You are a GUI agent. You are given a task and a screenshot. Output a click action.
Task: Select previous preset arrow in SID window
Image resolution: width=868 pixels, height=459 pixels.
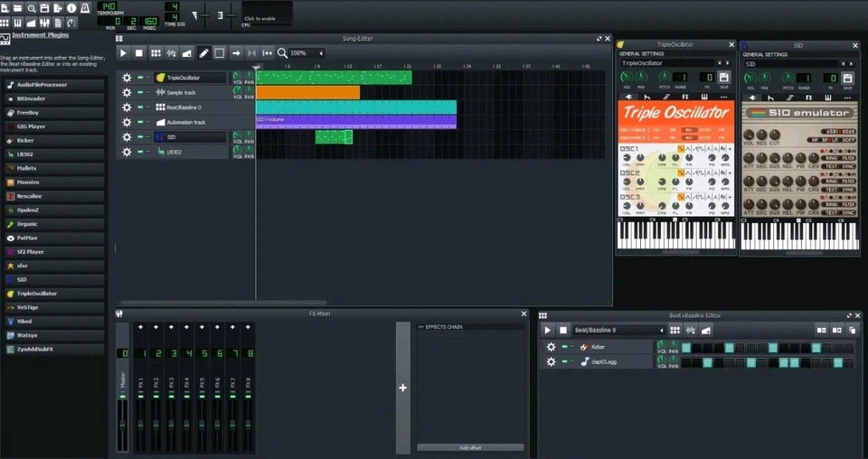843,63
